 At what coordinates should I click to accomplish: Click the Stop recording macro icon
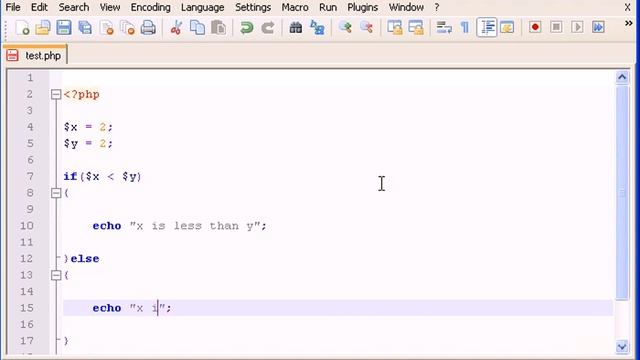point(556,27)
